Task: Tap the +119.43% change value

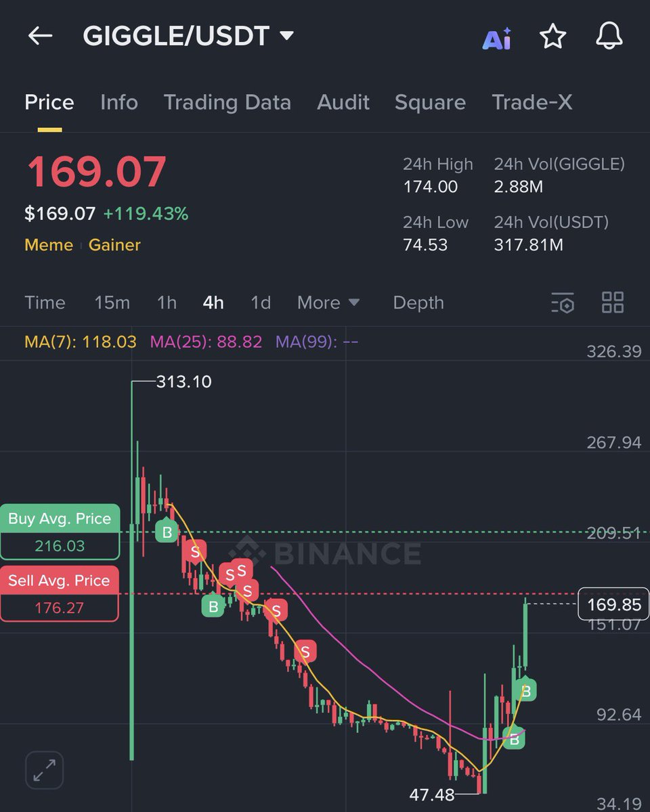Action: coord(146,214)
